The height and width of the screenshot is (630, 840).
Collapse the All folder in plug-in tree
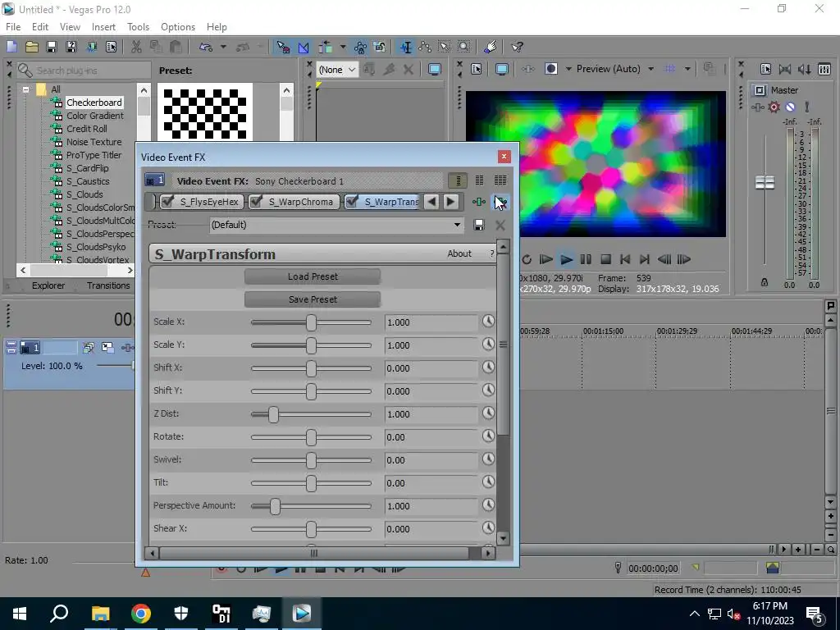[x=25, y=89]
